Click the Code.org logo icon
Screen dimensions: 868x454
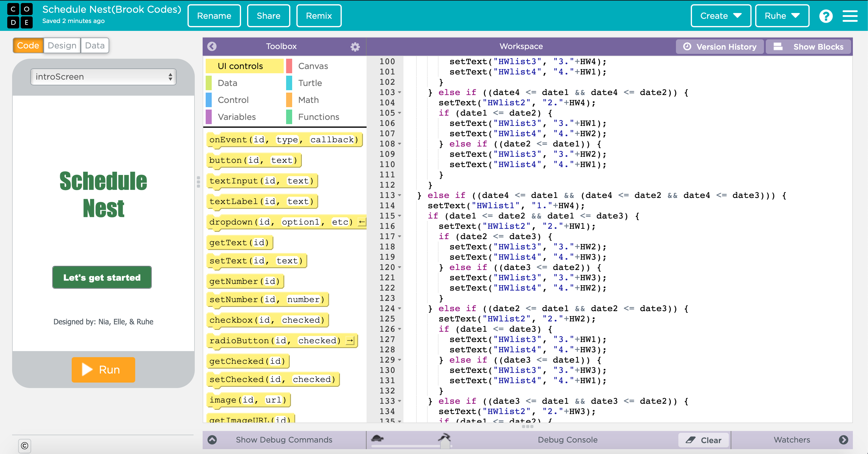coord(20,15)
